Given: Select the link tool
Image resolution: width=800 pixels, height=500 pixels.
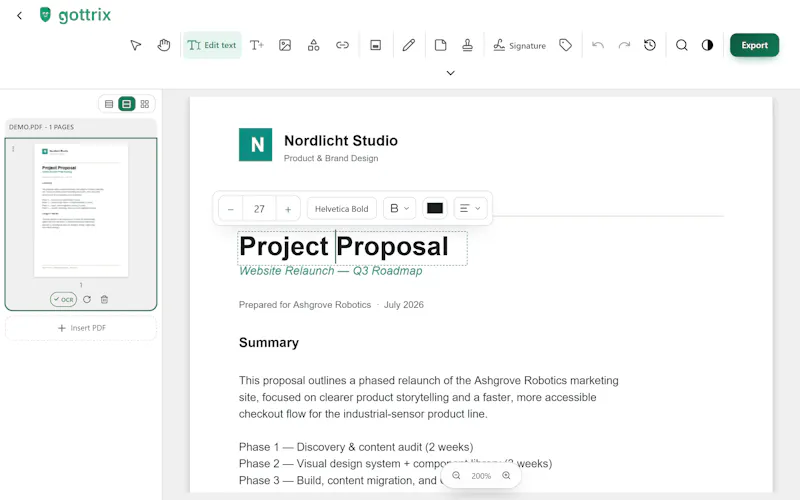Looking at the screenshot, I should (342, 45).
